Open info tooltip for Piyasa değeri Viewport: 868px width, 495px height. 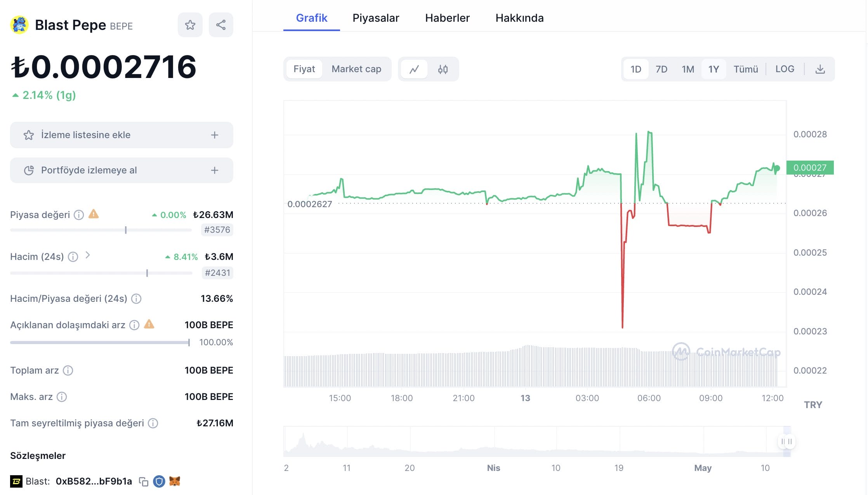tap(79, 215)
